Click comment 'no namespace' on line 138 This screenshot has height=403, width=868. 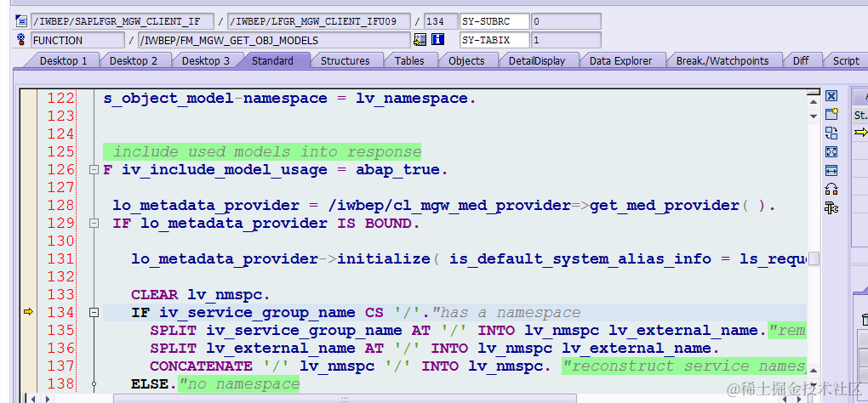[x=243, y=383]
